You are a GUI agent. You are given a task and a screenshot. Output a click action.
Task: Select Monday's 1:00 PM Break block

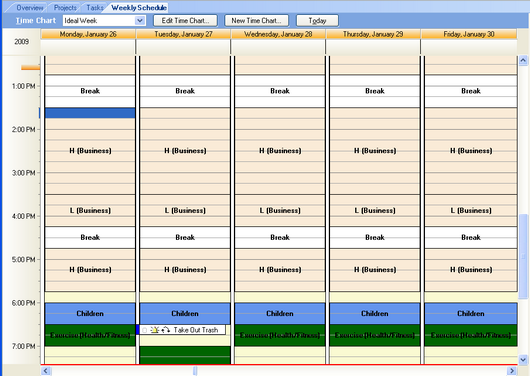click(x=90, y=91)
